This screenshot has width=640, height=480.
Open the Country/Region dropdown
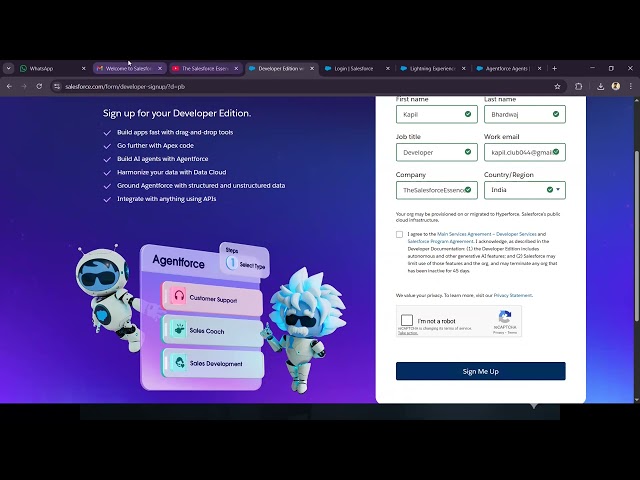coord(524,190)
